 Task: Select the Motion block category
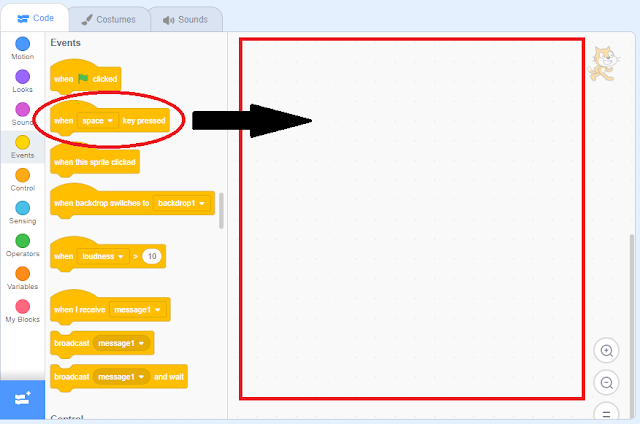22,49
